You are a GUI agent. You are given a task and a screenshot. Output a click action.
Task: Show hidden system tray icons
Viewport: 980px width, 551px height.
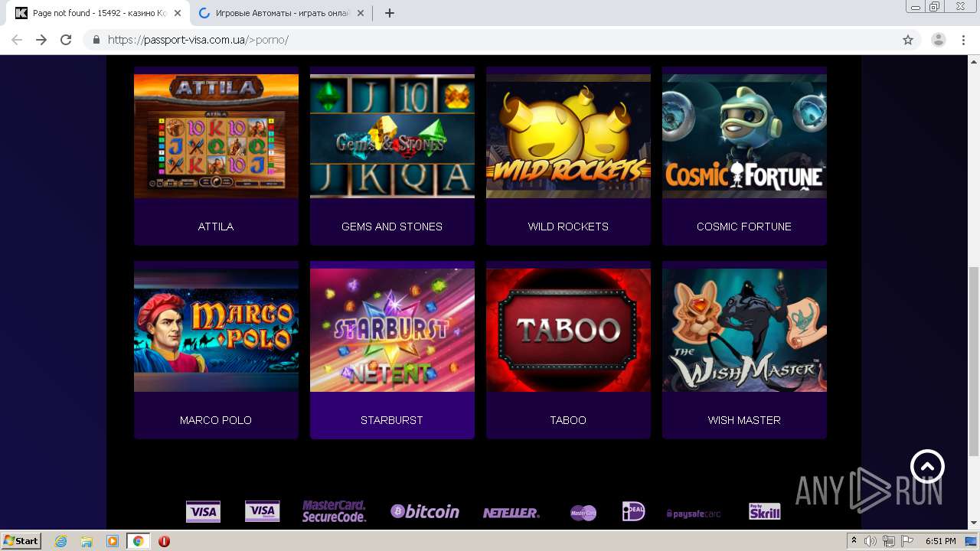click(x=854, y=541)
